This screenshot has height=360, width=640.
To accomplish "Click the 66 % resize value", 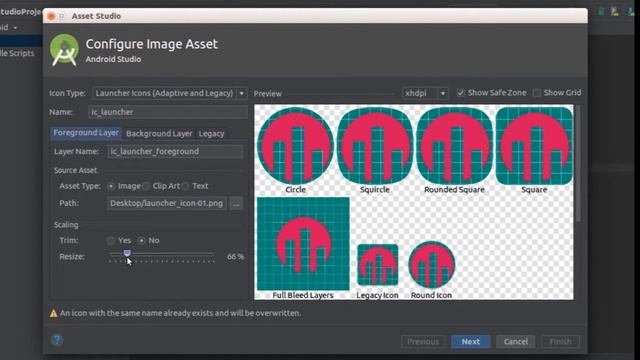I will [x=236, y=257].
